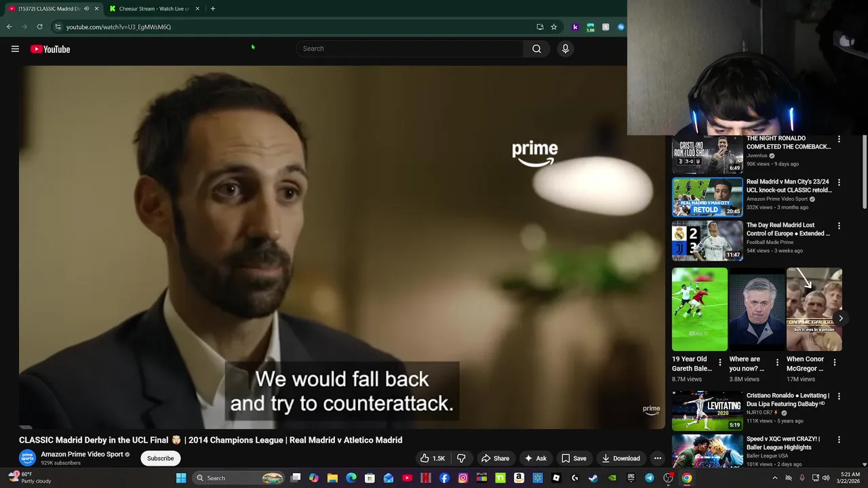Launch Netflix from taskbar

426,478
